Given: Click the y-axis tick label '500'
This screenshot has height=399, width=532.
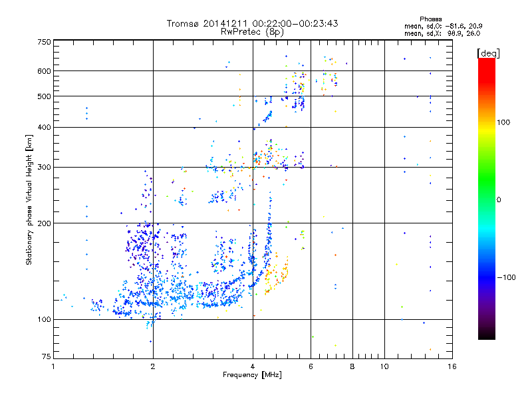Looking at the screenshot, I should (45, 96).
